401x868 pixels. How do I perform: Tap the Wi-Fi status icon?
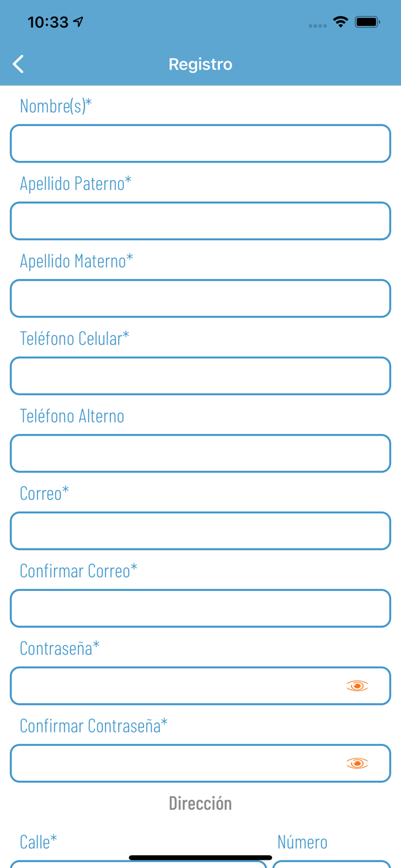(x=340, y=22)
